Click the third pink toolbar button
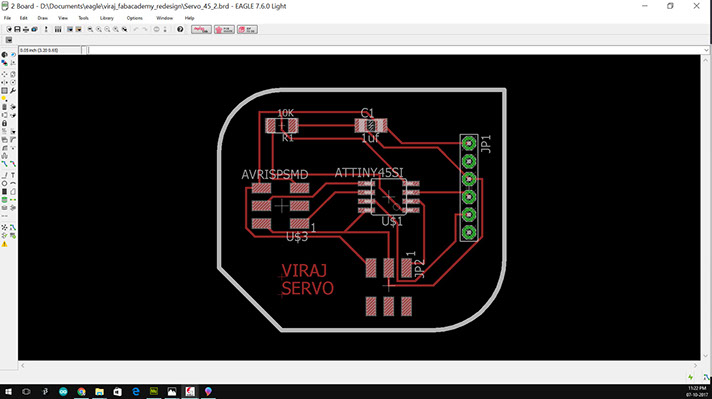The height and width of the screenshot is (399, 712). tap(247, 30)
